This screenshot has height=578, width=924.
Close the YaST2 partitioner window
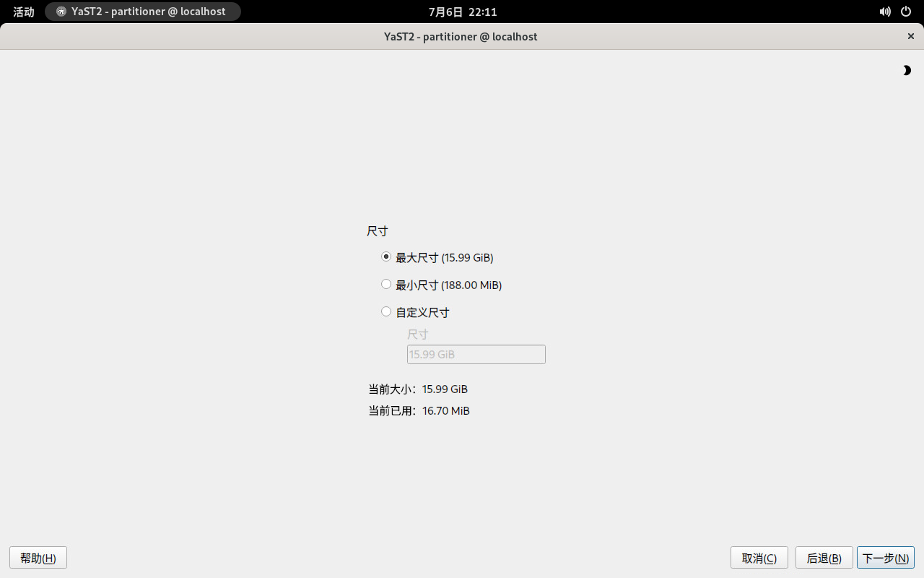coord(910,36)
